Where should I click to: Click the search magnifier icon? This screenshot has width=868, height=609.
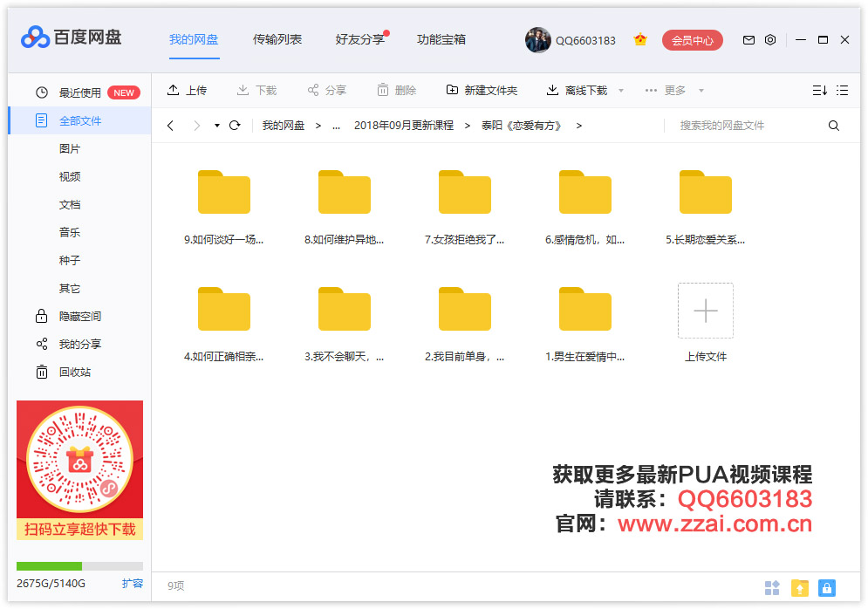point(834,126)
